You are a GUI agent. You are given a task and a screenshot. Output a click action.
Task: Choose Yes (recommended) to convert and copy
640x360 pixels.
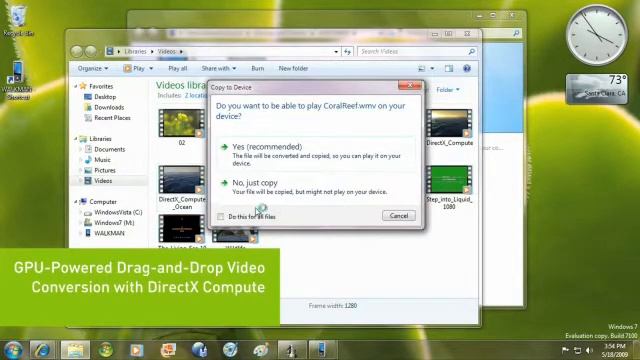316,154
